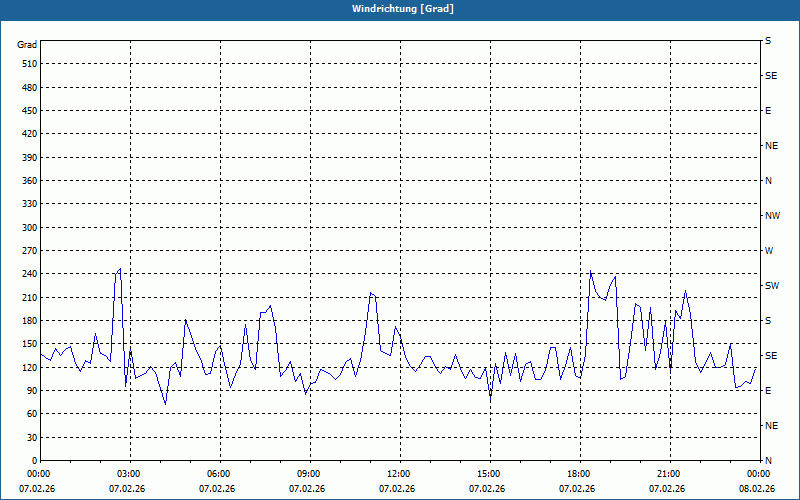Click the 240 degree tick label

[x=27, y=274]
